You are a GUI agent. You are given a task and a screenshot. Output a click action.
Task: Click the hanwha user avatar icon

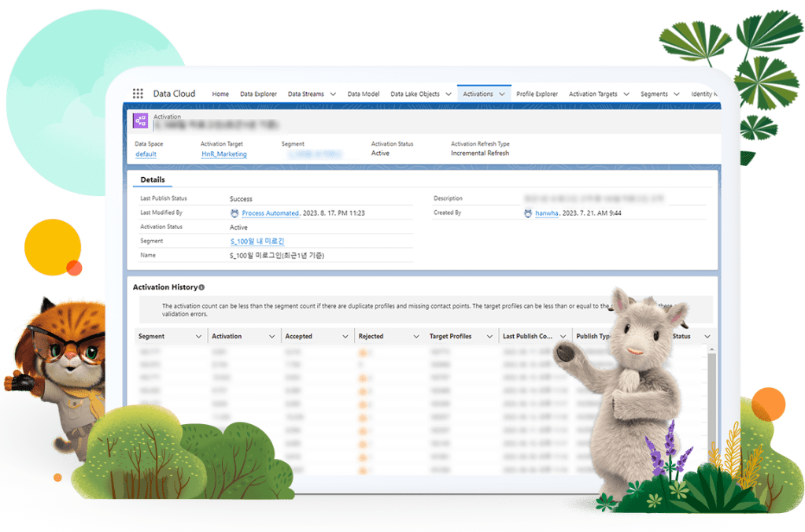point(528,213)
